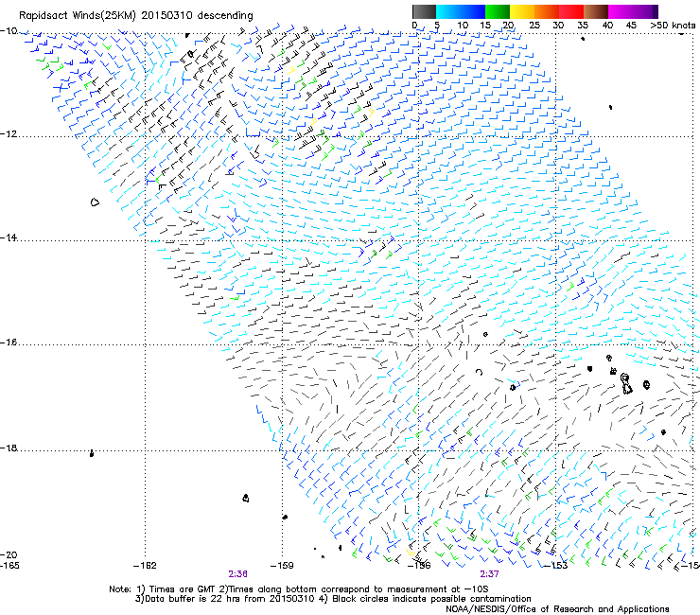
Task: Click the purple '2:37' time label
Action: (489, 574)
